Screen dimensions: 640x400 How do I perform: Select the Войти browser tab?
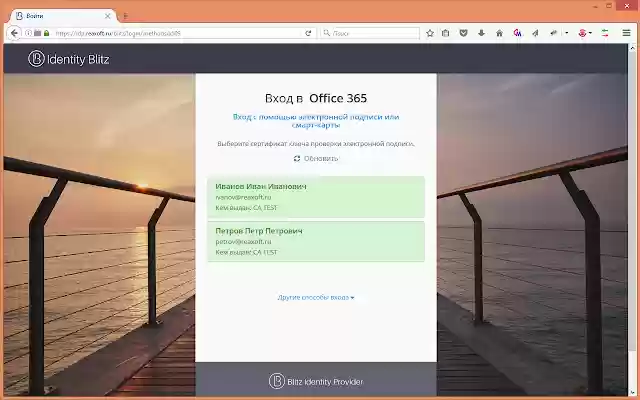[63, 16]
